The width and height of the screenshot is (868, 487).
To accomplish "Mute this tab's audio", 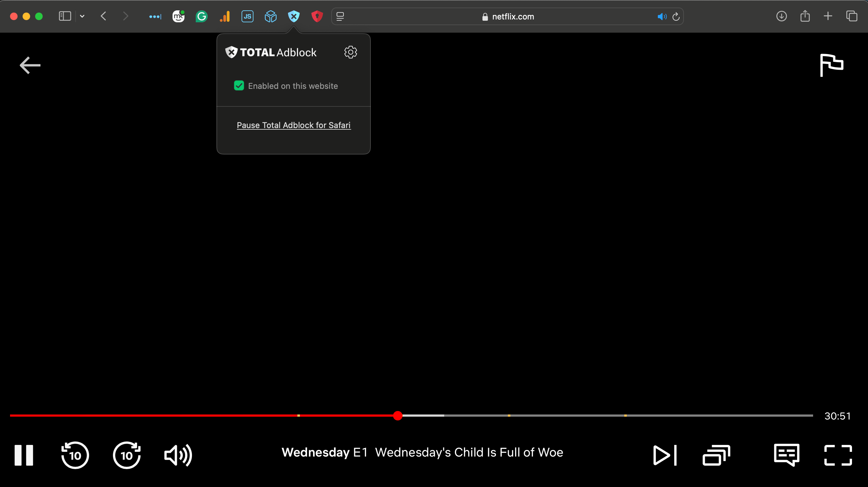I will click(662, 17).
